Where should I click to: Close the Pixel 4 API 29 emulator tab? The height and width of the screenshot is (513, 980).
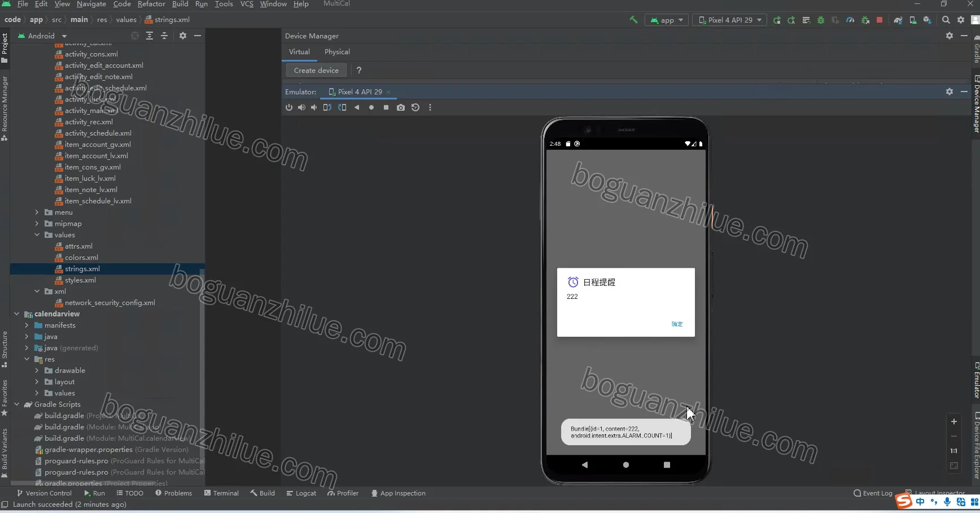tap(388, 92)
